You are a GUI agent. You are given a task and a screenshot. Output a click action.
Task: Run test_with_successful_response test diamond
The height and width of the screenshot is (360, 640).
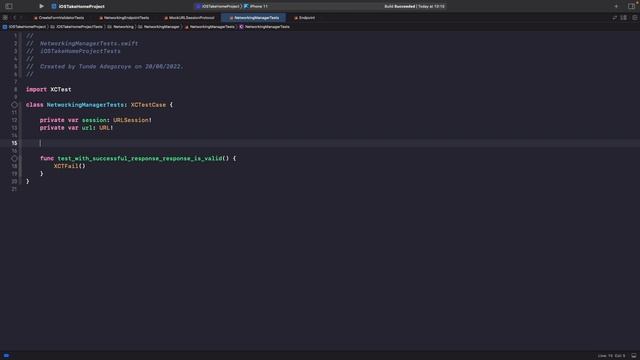(x=14, y=158)
